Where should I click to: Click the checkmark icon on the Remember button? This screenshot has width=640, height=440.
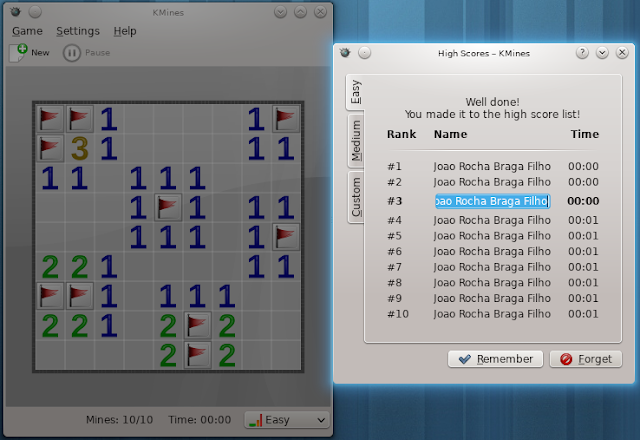465,359
